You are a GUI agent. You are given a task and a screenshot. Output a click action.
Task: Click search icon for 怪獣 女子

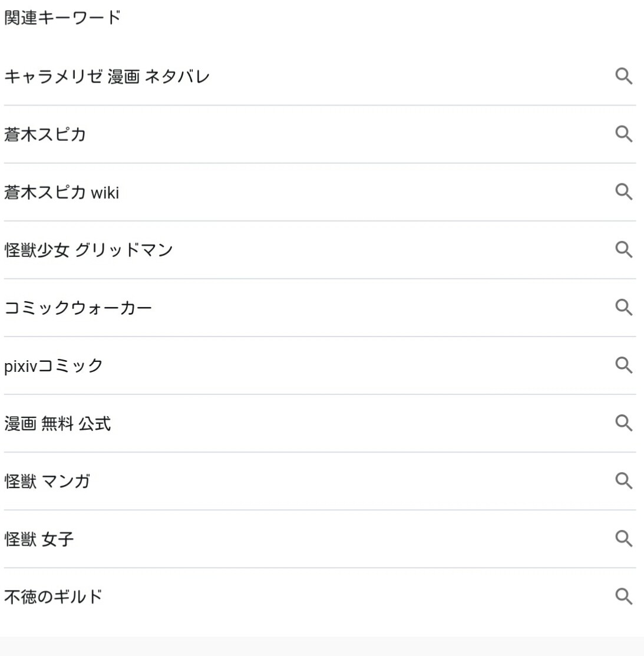623,539
